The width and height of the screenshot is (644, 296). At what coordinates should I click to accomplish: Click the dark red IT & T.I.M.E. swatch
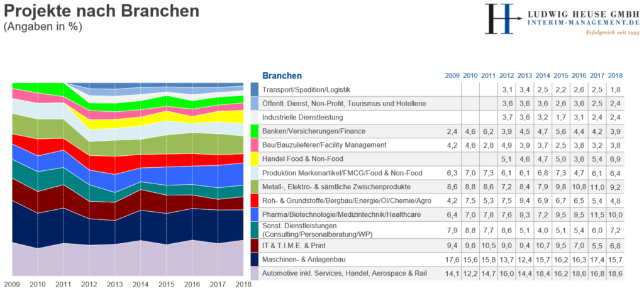point(255,246)
